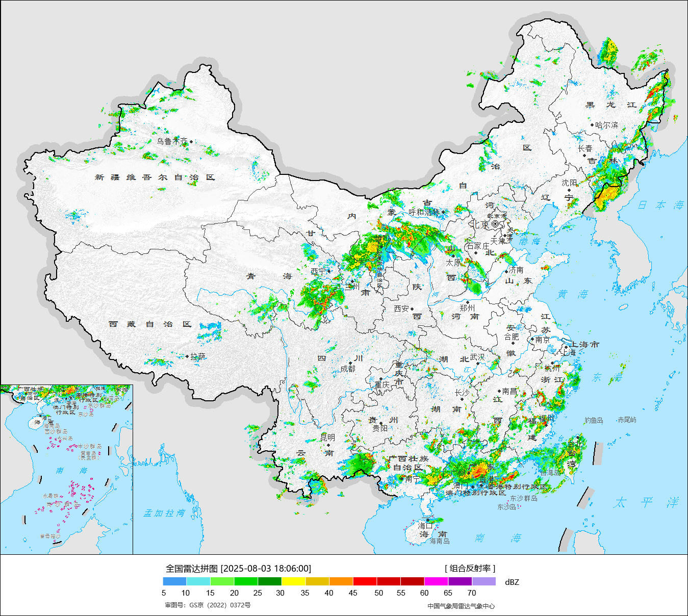Open the South China Sea inset map
Screen dimensions: 688x616
pos(66,469)
